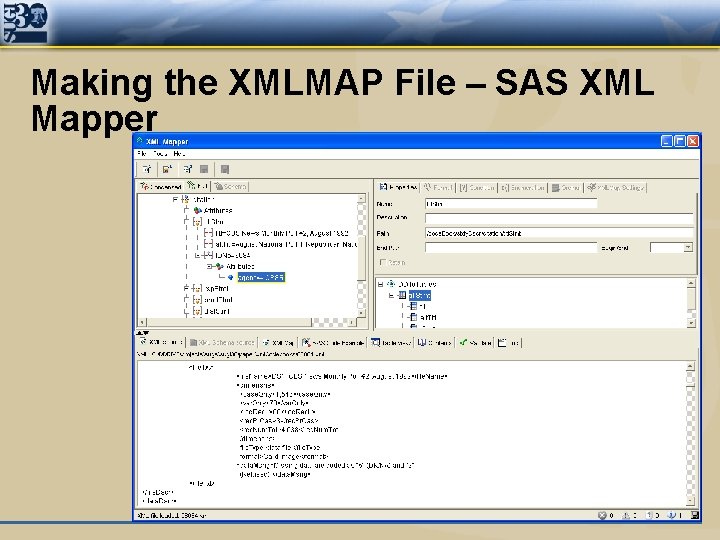Select the Enumeration tab

(x=523, y=187)
